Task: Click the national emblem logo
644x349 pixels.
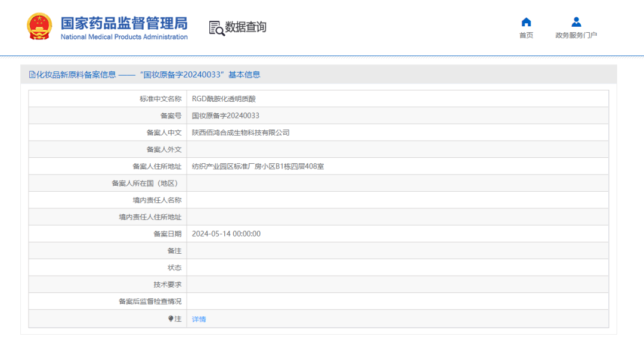Action: coord(39,27)
